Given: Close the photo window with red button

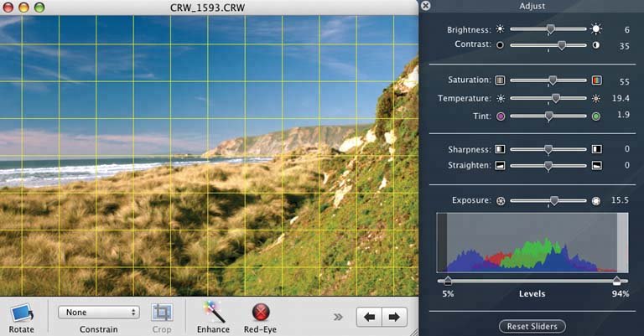Looking at the screenshot, I should coord(8,7).
